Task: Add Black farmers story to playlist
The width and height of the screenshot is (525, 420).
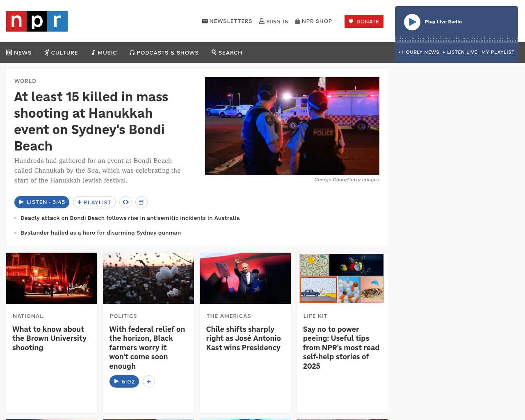Action: tap(149, 382)
